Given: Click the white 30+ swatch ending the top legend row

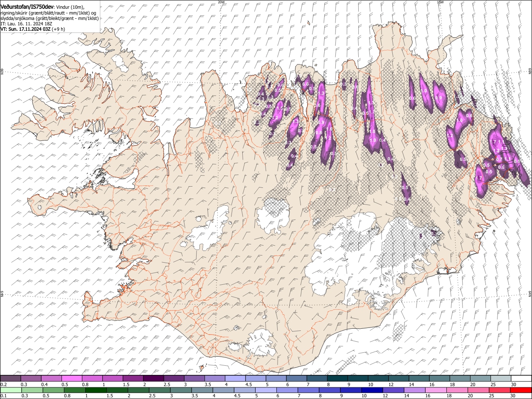Looking at the screenshot, I should [521, 378].
